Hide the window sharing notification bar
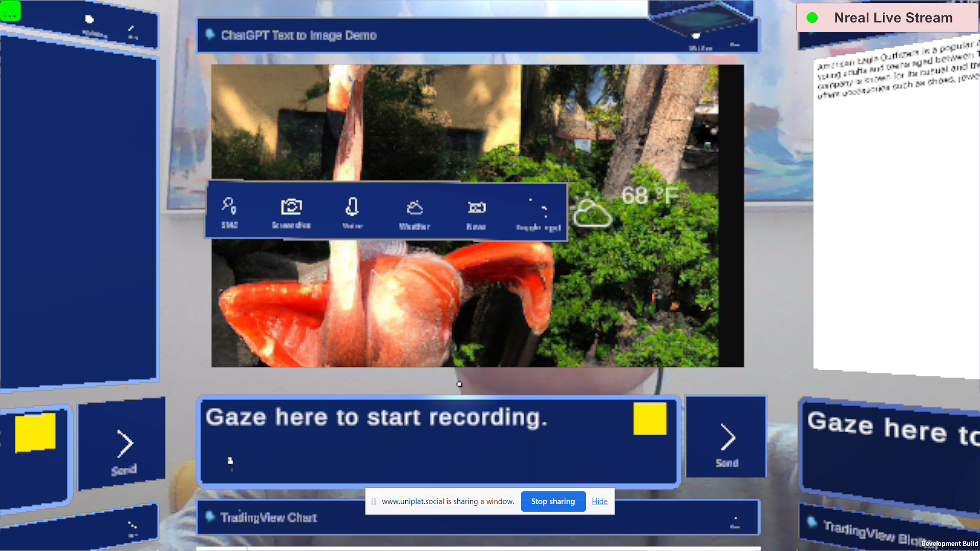This screenshot has height=551, width=980. coord(599,501)
